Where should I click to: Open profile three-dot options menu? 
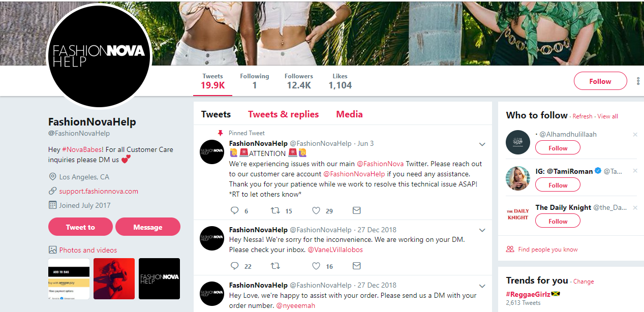point(638,81)
